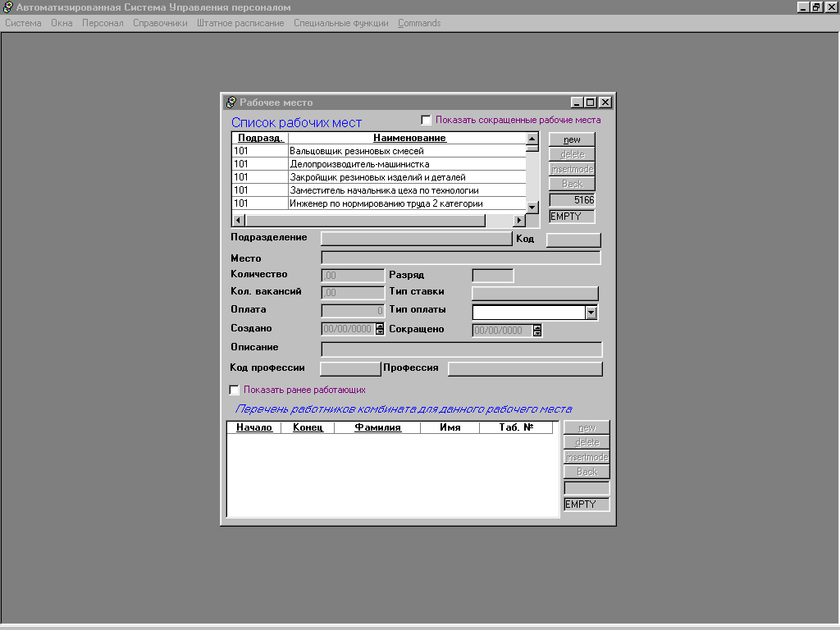
Task: Click the Рабочее место window icon
Action: pos(231,103)
